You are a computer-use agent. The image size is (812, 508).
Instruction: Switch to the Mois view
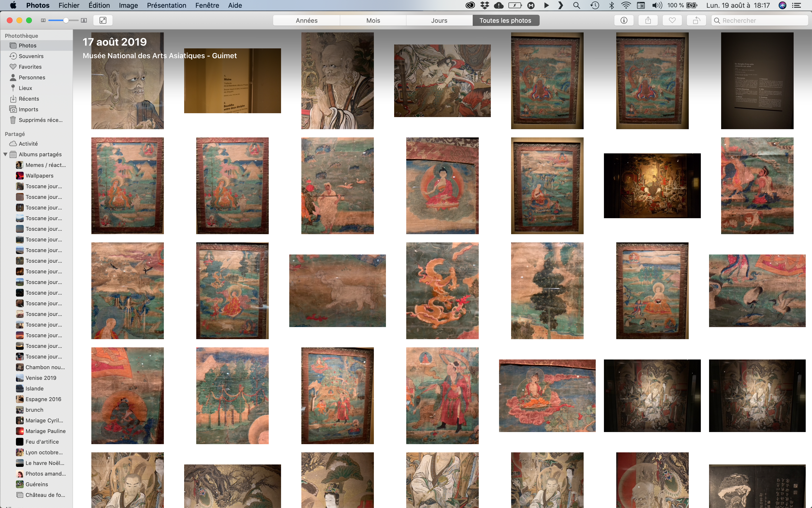373,21
